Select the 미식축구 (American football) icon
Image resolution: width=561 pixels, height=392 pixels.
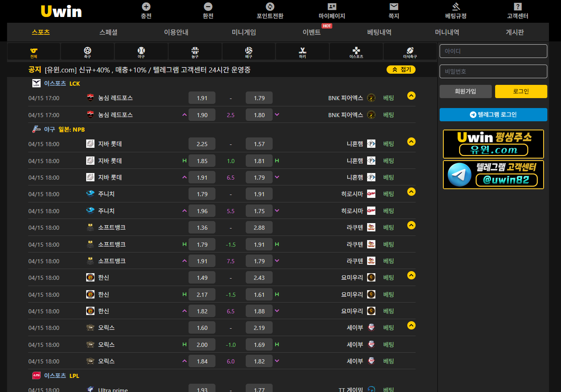410,52
